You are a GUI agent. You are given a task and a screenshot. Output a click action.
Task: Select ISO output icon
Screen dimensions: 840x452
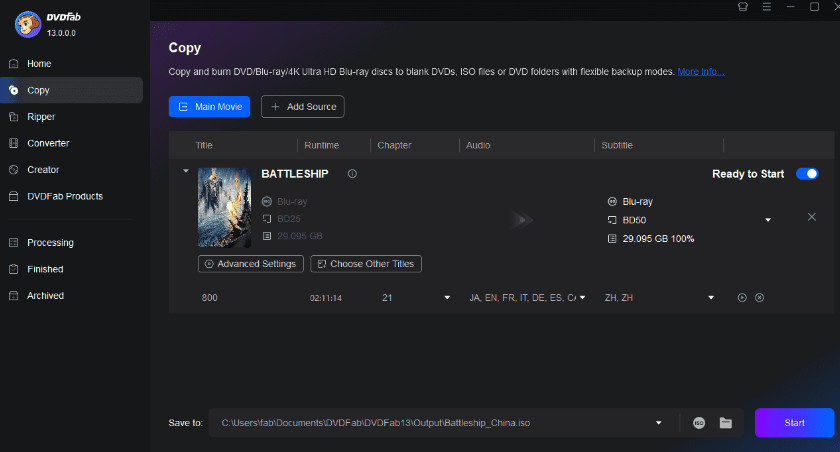click(699, 423)
